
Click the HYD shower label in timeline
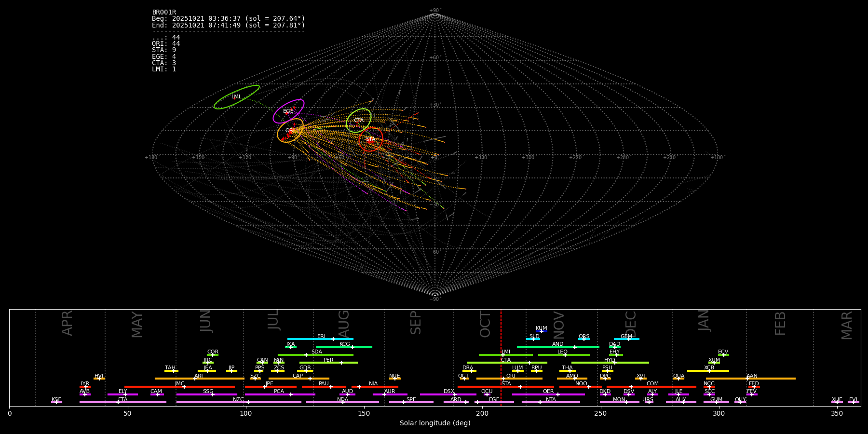coord(610,360)
